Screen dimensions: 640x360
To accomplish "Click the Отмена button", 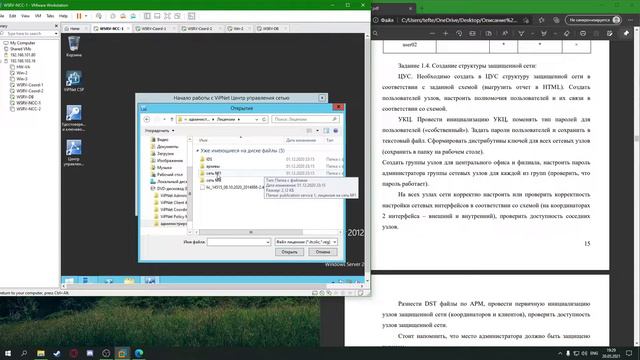I will [322, 252].
